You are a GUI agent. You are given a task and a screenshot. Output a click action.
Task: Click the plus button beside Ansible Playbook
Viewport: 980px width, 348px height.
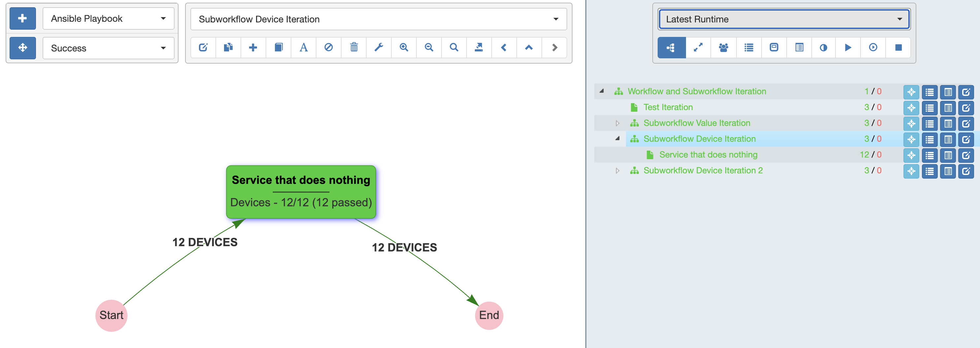pyautogui.click(x=22, y=18)
